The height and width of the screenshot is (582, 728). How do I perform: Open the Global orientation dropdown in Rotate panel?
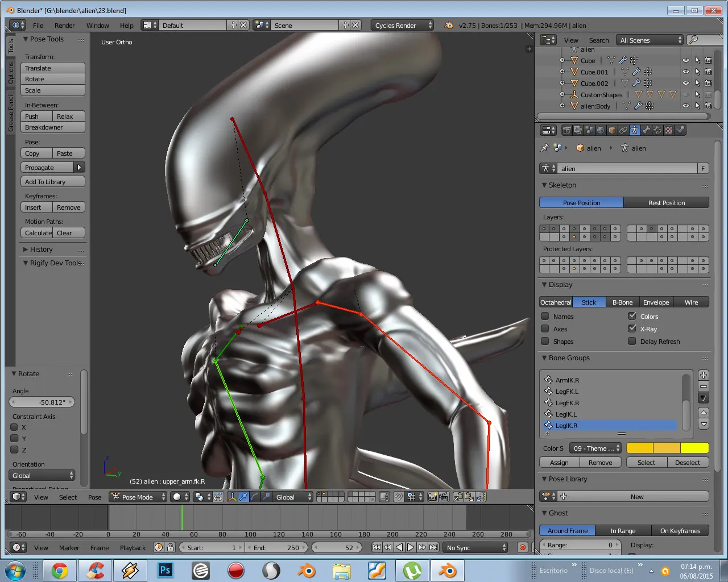(x=42, y=475)
